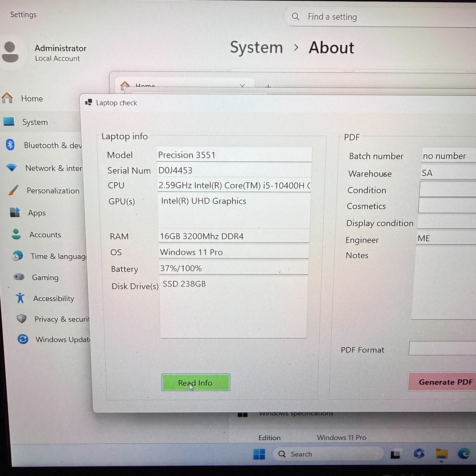Open Warehouse field showing SA
476x476 pixels.
(448, 172)
